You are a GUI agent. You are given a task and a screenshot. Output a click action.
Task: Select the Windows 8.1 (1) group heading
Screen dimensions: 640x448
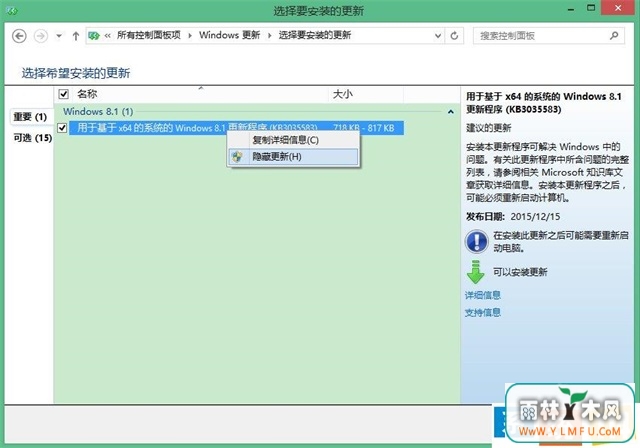click(x=98, y=111)
